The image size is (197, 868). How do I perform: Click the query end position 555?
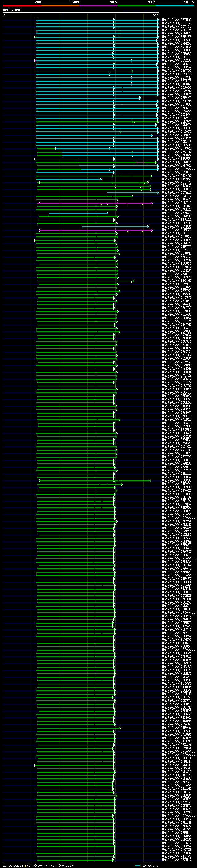[x=155, y=15]
